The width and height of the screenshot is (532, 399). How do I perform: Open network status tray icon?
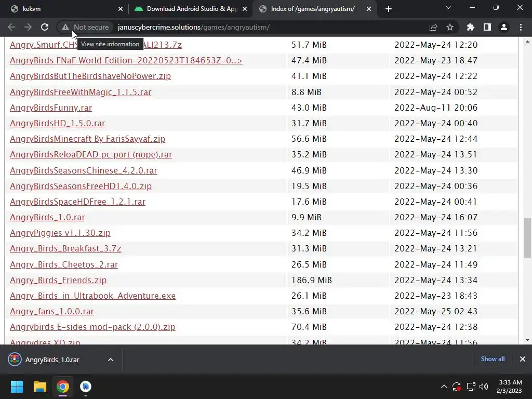point(471,387)
